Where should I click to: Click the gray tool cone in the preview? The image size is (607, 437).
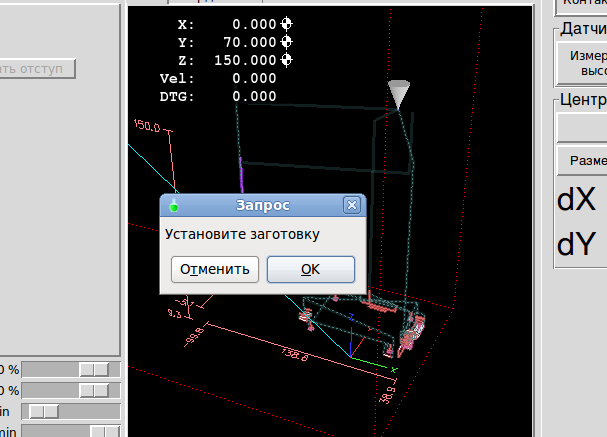tap(399, 94)
